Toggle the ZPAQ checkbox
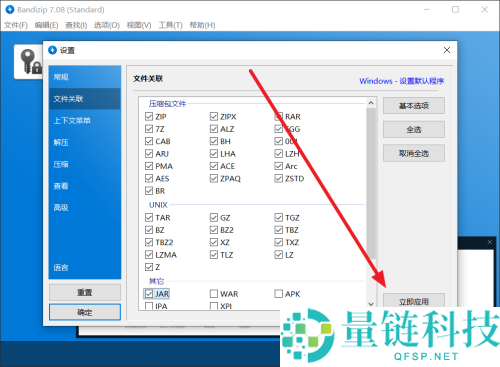Viewport: 500px width, 367px height. click(x=214, y=178)
